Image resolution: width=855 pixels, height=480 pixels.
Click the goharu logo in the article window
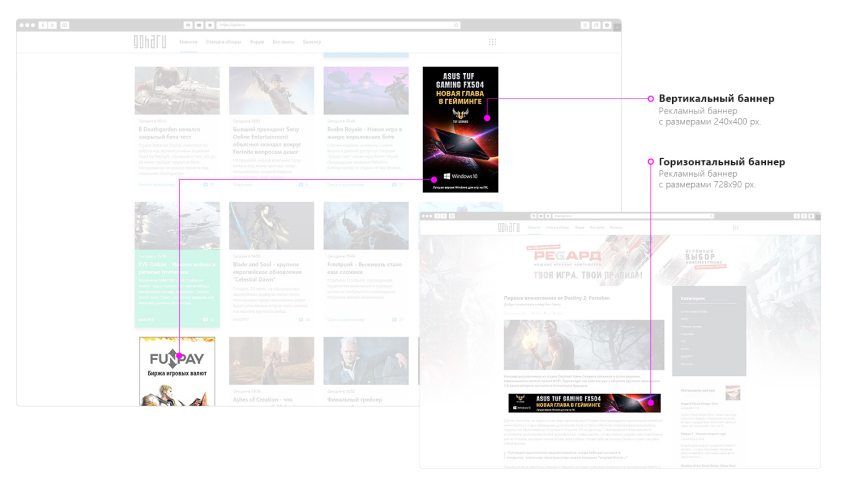[x=508, y=227]
